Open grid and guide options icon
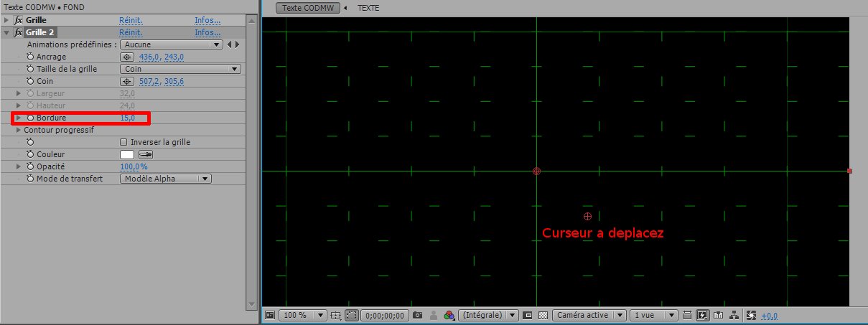Viewport: 868px width, 325px height. pyautogui.click(x=336, y=315)
